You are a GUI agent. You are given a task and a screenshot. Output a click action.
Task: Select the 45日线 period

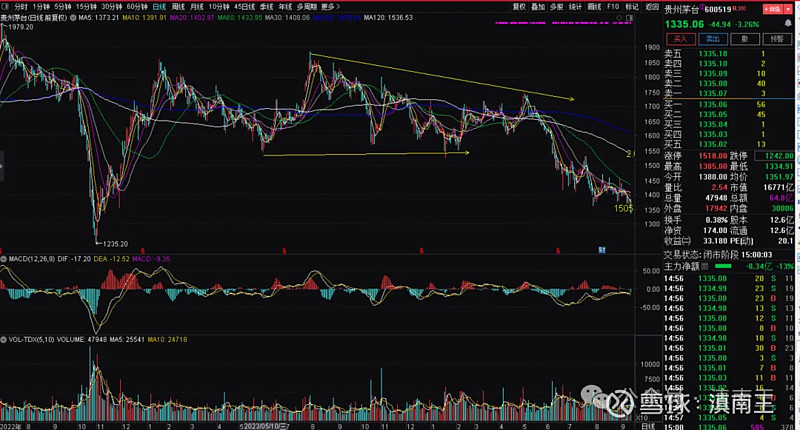tap(244, 7)
